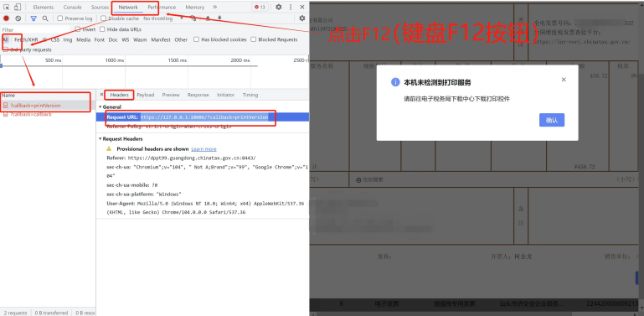The height and width of the screenshot is (316, 644).
Task: Open the No throttling dropdown
Action: pyautogui.click(x=162, y=18)
